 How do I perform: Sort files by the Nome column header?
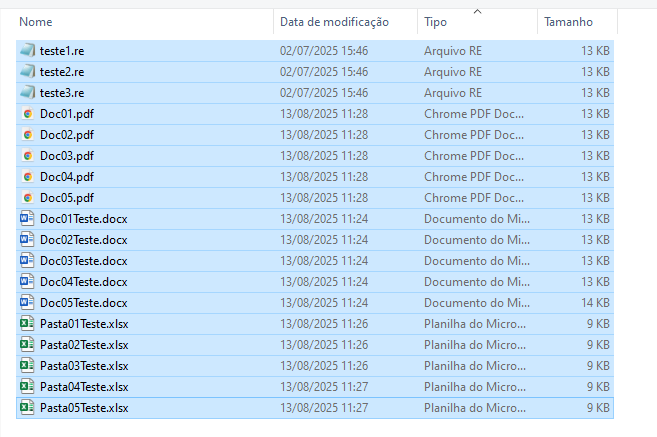tap(36, 22)
